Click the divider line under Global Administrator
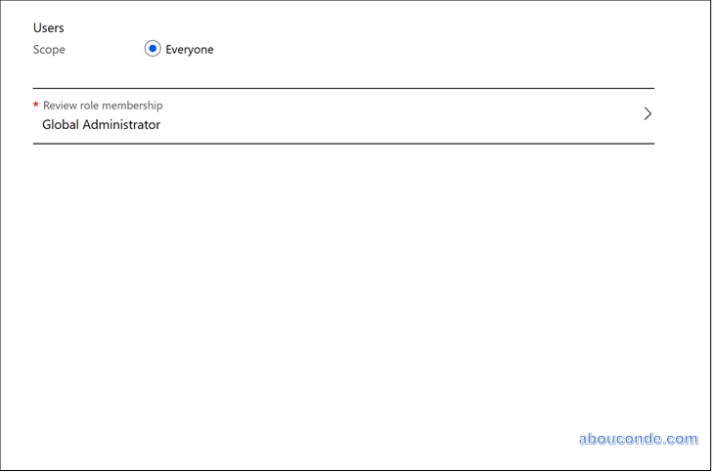The height and width of the screenshot is (472, 714). 343,143
